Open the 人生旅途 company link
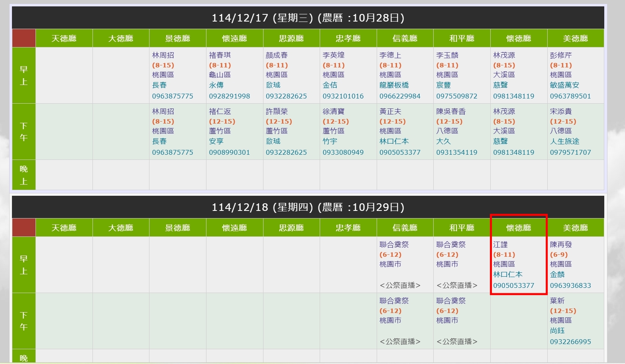The image size is (625, 364). [x=564, y=141]
